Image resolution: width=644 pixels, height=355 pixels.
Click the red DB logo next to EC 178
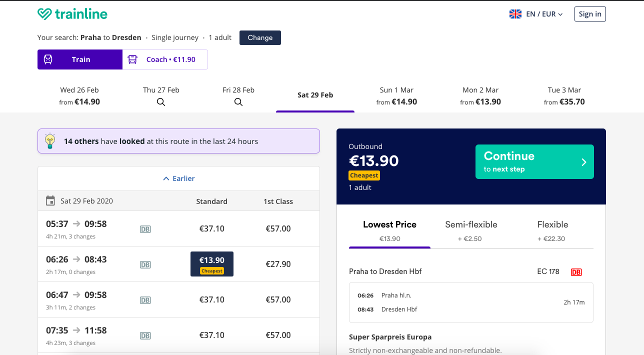pyautogui.click(x=576, y=272)
